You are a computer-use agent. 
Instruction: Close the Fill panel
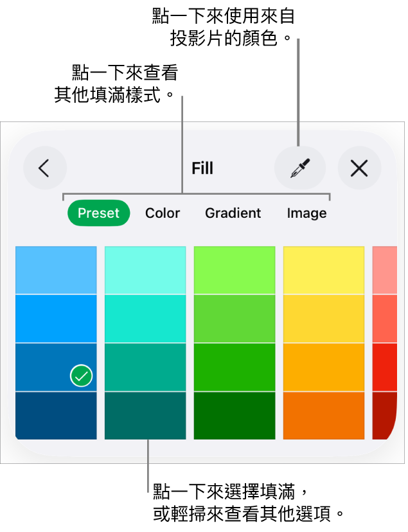click(x=359, y=168)
